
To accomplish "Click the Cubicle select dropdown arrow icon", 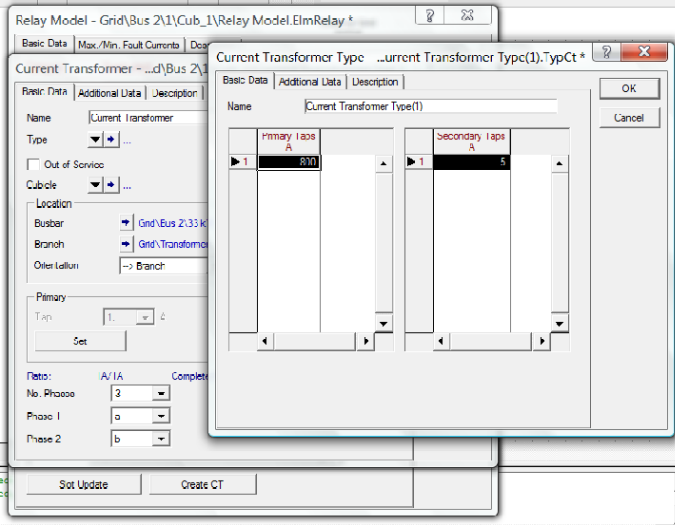I will click(x=95, y=185).
